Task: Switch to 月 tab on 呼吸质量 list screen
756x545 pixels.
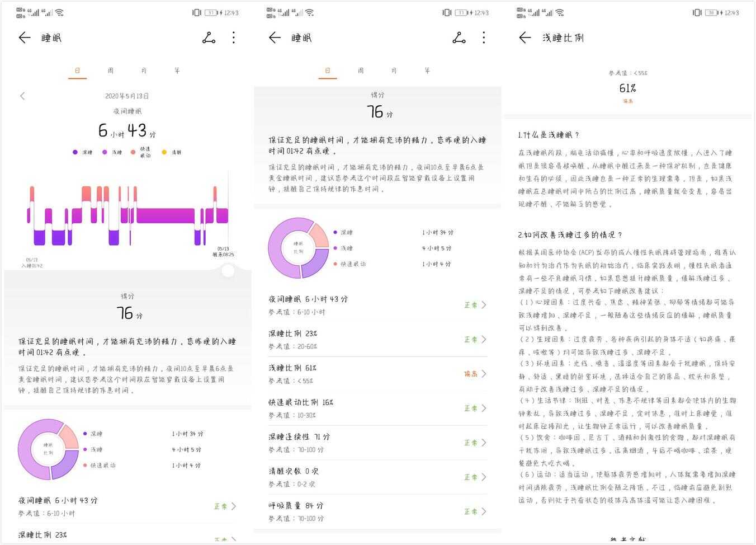Action: 394,71
